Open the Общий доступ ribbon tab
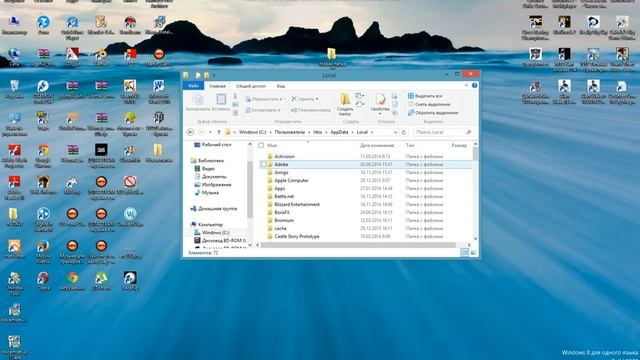The height and width of the screenshot is (360, 640). tap(251, 86)
